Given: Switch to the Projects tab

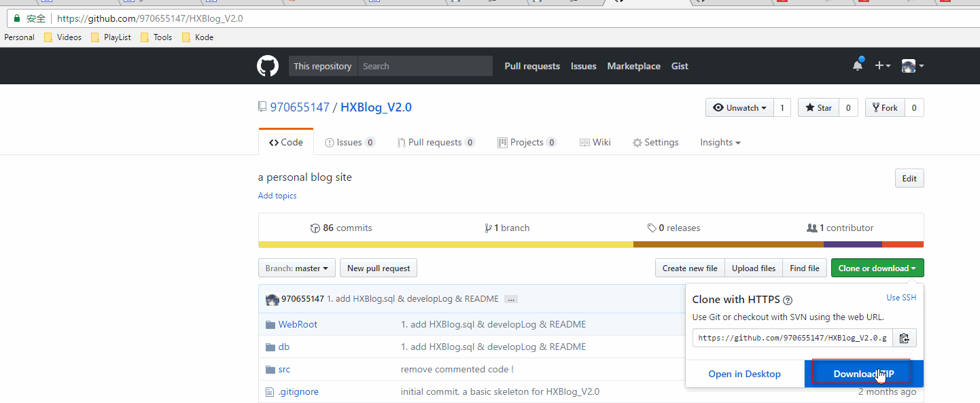Looking at the screenshot, I should (x=527, y=142).
